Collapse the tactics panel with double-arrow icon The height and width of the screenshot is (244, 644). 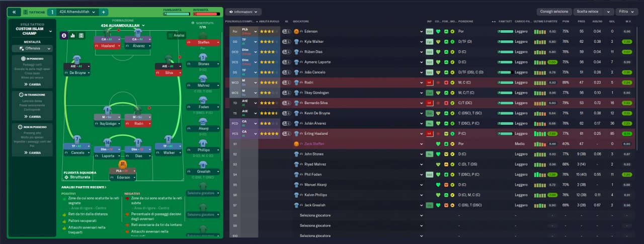15,12
